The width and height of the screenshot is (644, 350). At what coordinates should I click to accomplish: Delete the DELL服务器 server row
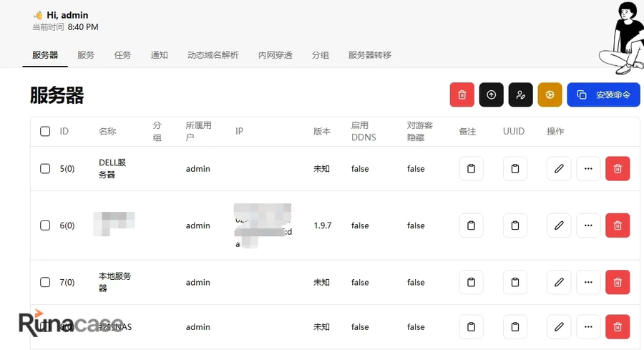618,168
